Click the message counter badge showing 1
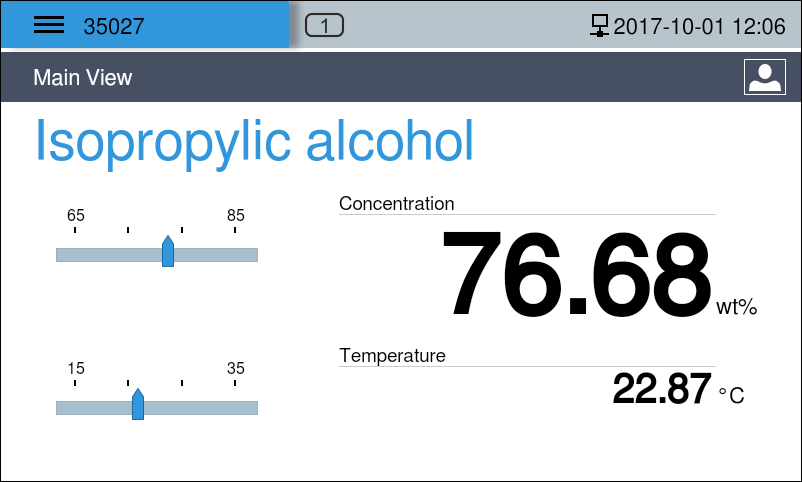This screenshot has height=482, width=802. 324,26
